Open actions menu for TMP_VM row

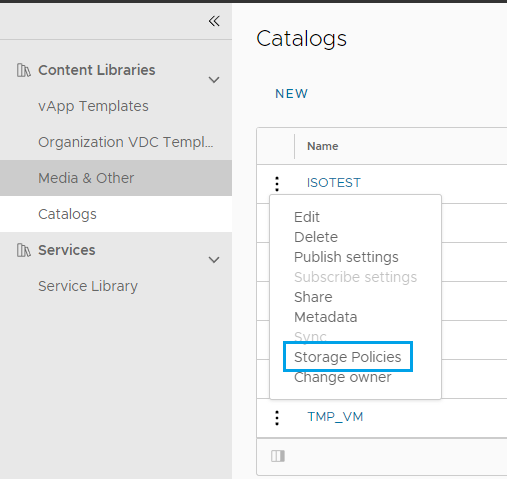pyautogui.click(x=277, y=418)
